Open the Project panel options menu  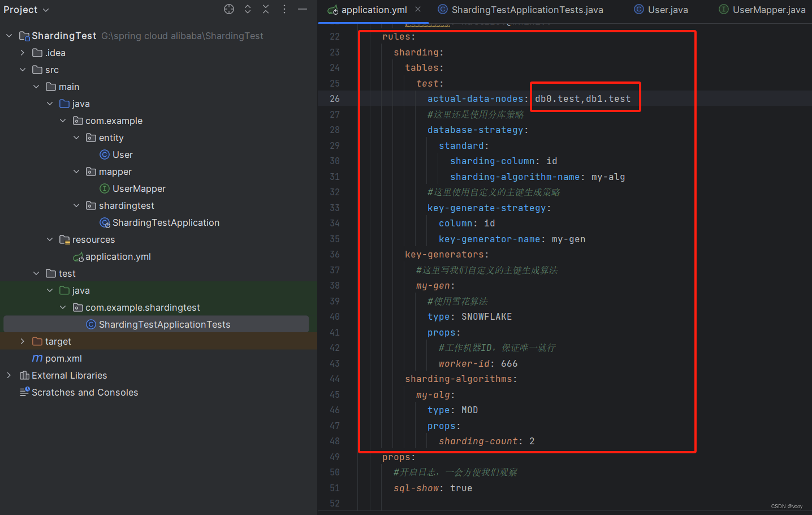click(x=284, y=9)
